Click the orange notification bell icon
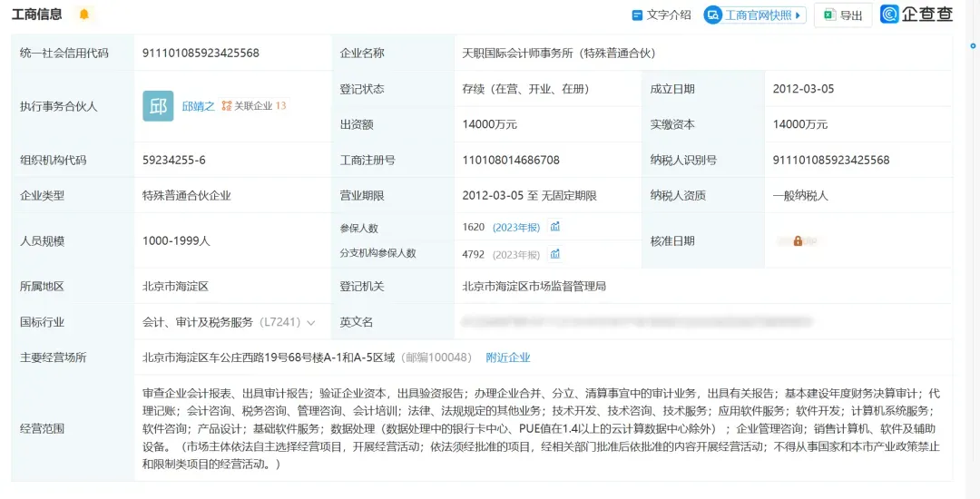Screen dimensions: 980x499 point(84,15)
